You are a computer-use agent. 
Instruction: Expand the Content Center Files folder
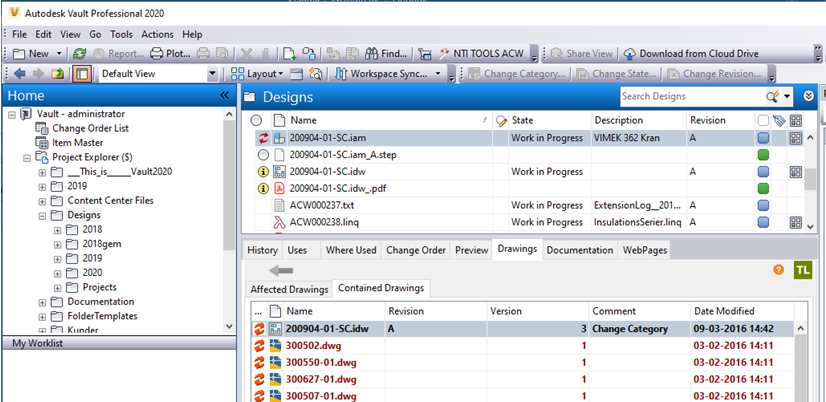(x=43, y=201)
